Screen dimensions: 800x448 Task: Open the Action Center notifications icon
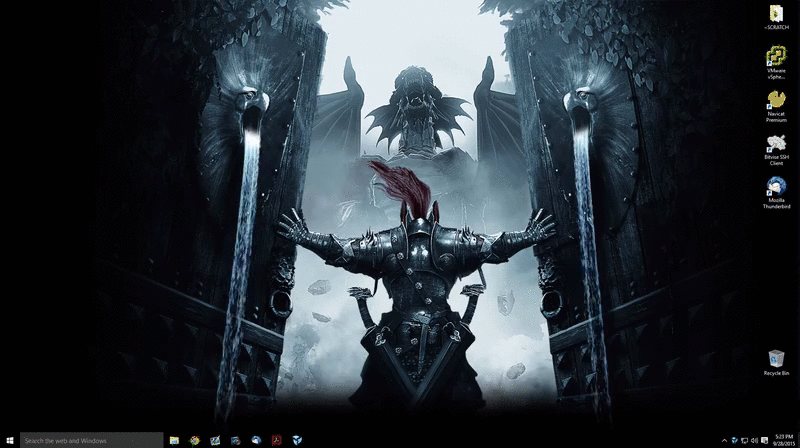coord(764,440)
